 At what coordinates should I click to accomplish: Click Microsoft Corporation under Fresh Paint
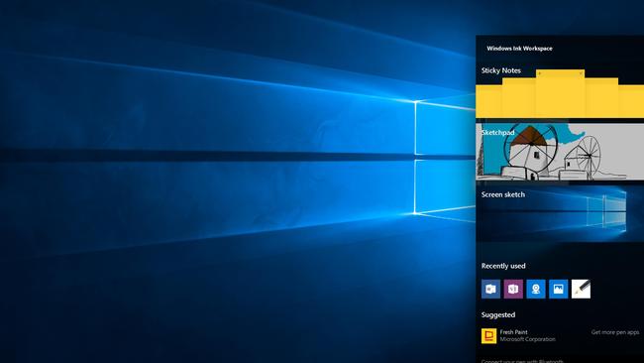coord(528,339)
